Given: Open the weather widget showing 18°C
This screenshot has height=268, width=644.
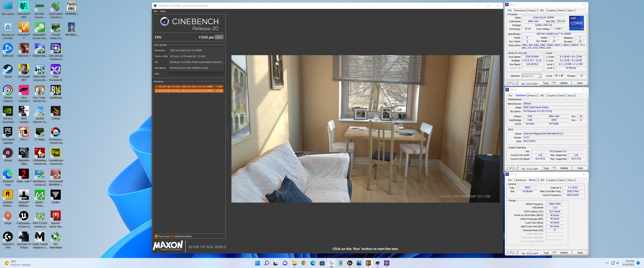Looking at the screenshot, I should [17, 263].
